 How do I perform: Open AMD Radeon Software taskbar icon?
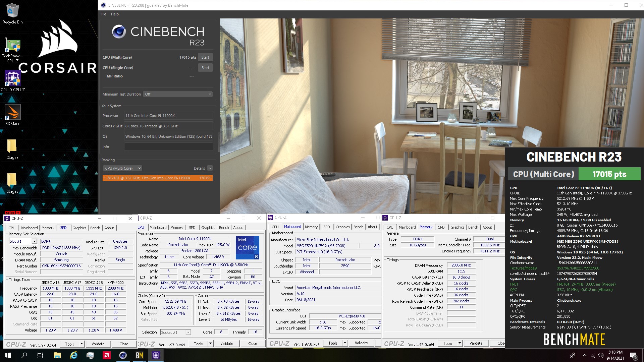pyautogui.click(x=106, y=355)
